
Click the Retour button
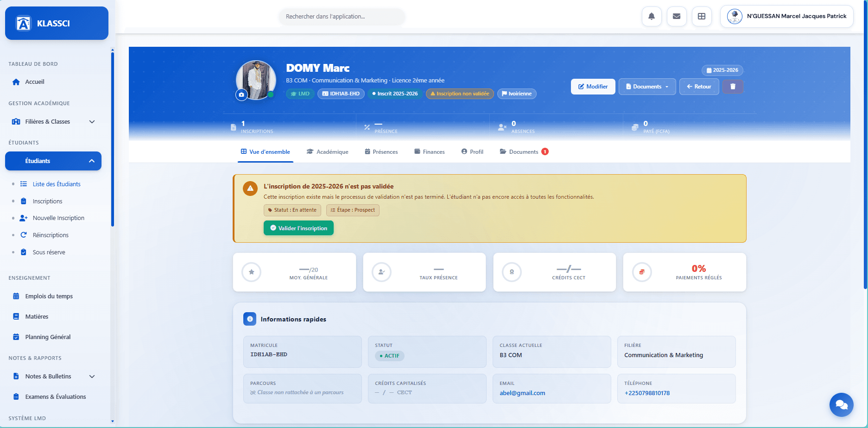pyautogui.click(x=699, y=87)
